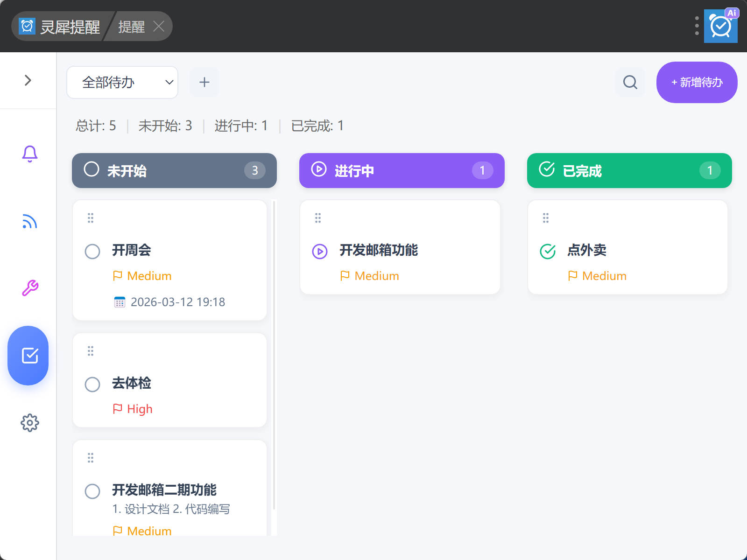This screenshot has width=747, height=560.
Task: Click the 新增待办 button
Action: pyautogui.click(x=697, y=83)
